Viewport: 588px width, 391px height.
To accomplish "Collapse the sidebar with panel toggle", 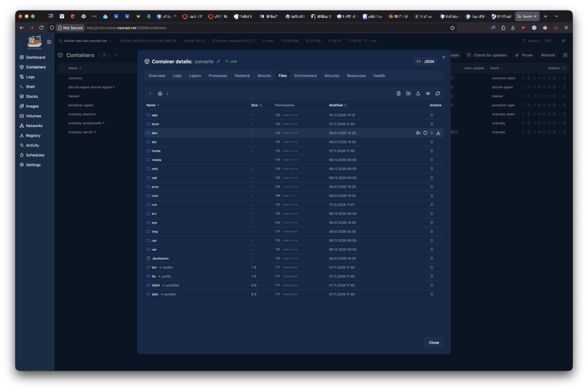I will click(x=49, y=42).
